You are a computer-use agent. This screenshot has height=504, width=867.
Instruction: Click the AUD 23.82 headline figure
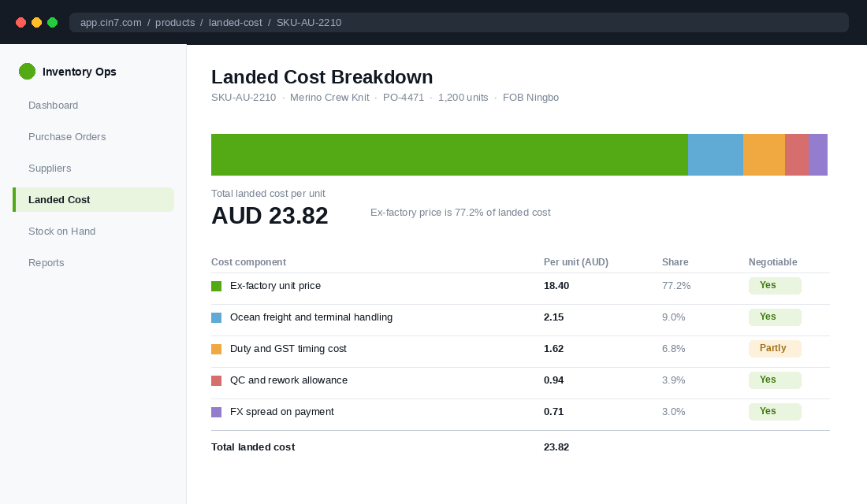(270, 216)
